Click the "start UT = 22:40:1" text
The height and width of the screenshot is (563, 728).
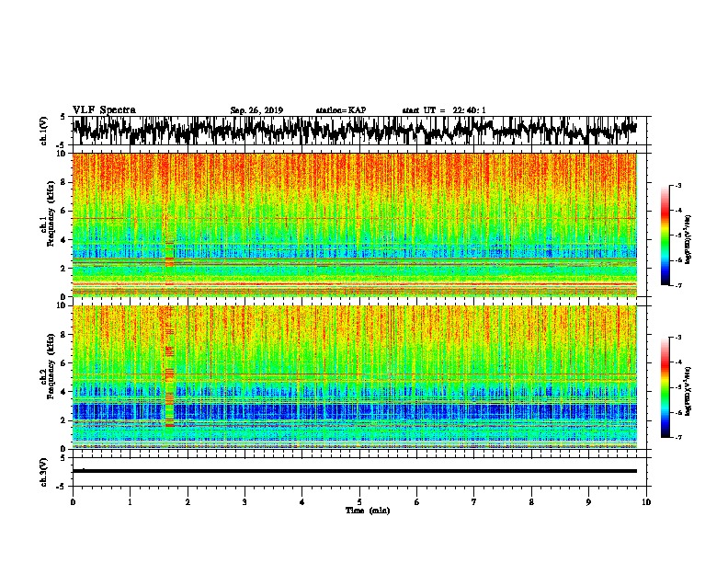click(444, 110)
